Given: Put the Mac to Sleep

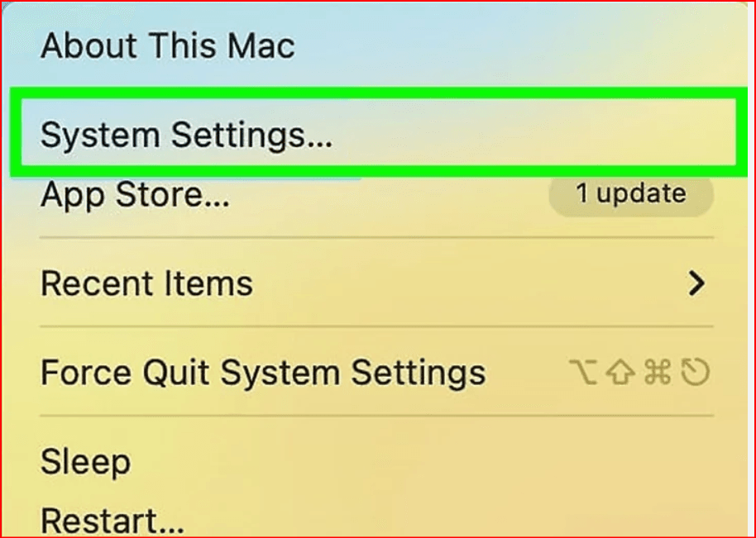Looking at the screenshot, I should [85, 462].
